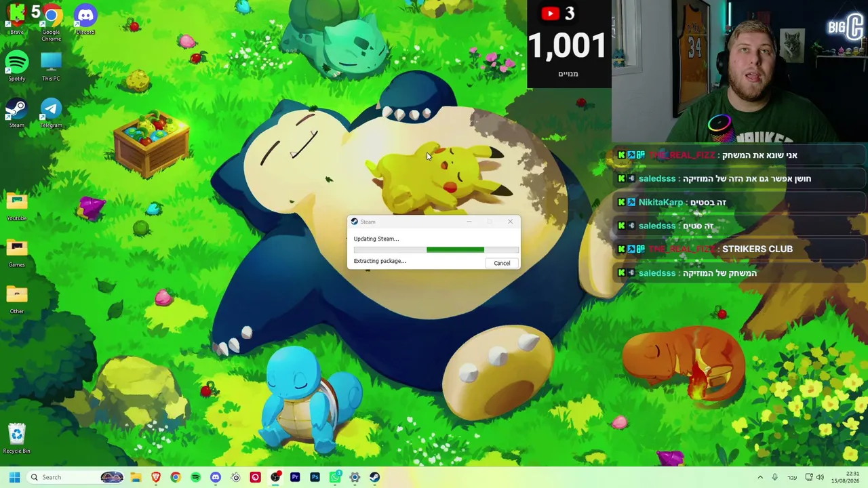868x488 pixels.
Task: Open the Spotify desktop shortcut
Action: tap(16, 66)
